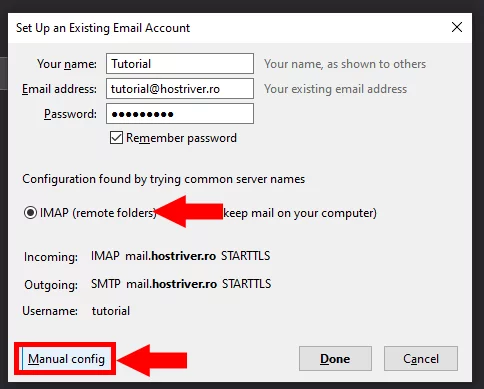Image resolution: width=484 pixels, height=389 pixels.
Task: Click the Outgoing STARTTLS security label
Action: point(247,284)
